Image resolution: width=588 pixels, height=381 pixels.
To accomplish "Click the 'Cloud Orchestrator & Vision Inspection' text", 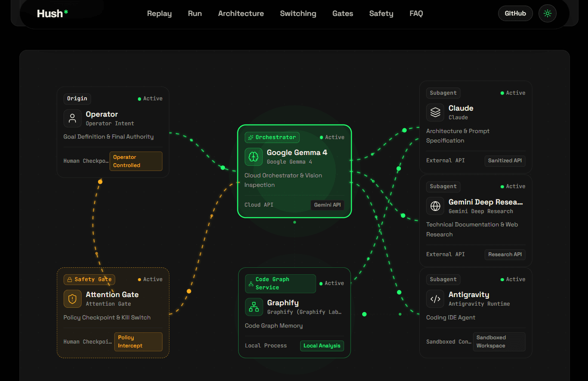I will (x=283, y=180).
